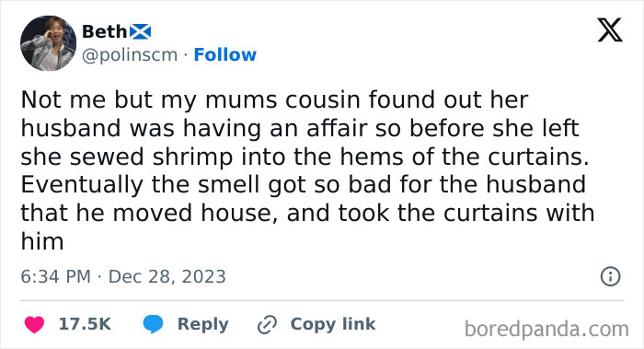This screenshot has width=644, height=349.
Task: Open the tweet info circle icon
Action: coord(610,276)
